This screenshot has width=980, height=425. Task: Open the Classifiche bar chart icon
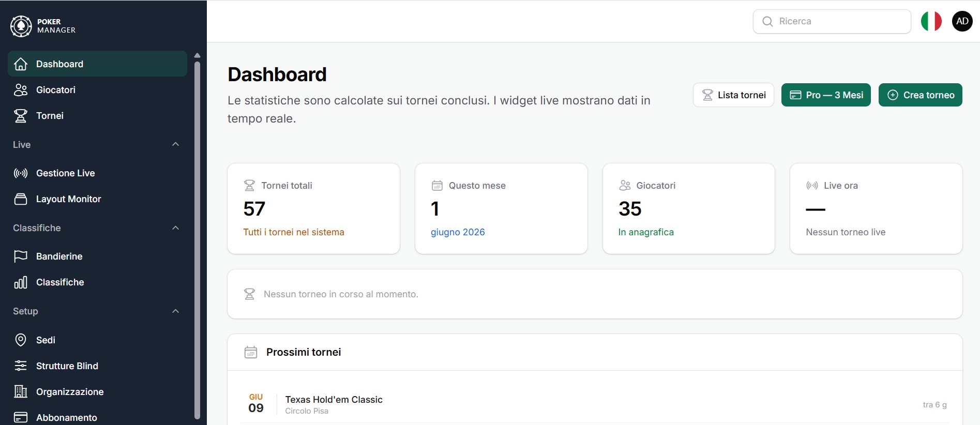pyautogui.click(x=21, y=282)
